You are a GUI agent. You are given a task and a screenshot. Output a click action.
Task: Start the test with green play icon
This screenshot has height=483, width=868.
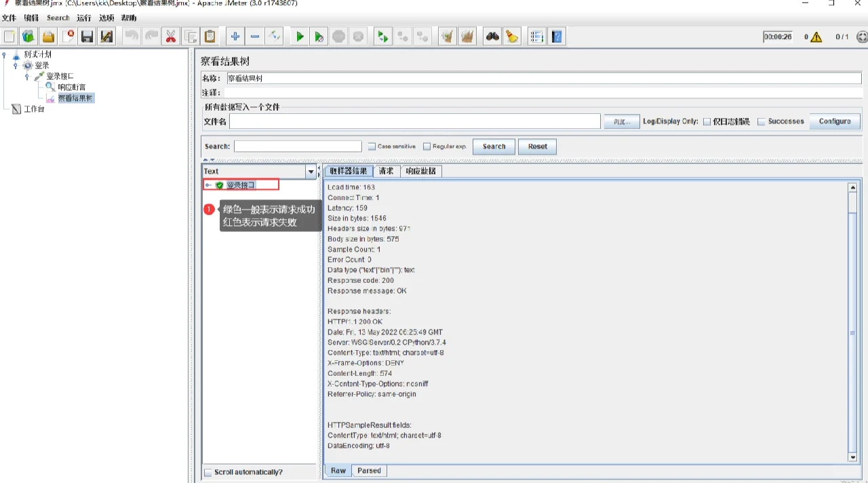tap(299, 37)
